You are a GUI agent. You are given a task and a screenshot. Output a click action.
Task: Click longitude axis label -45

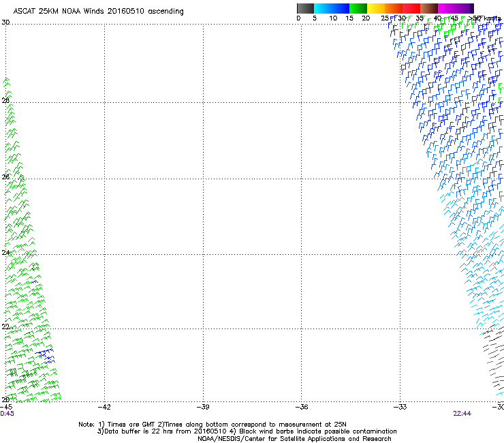(x=6, y=407)
